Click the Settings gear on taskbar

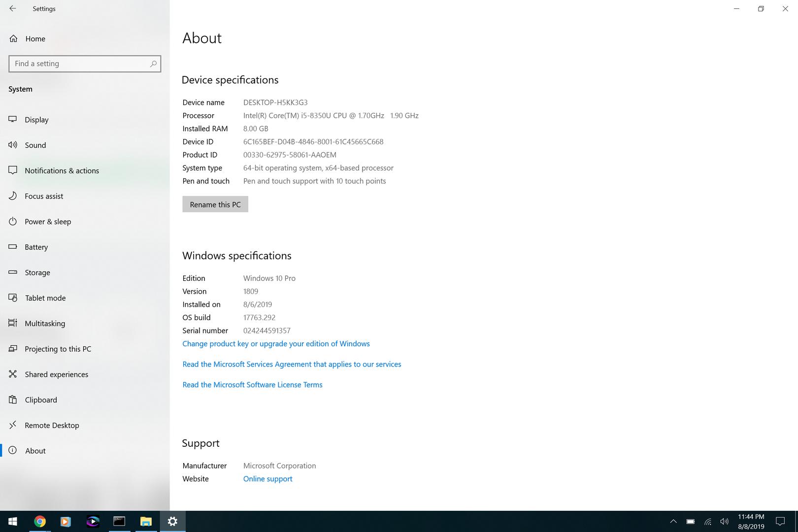(x=172, y=521)
